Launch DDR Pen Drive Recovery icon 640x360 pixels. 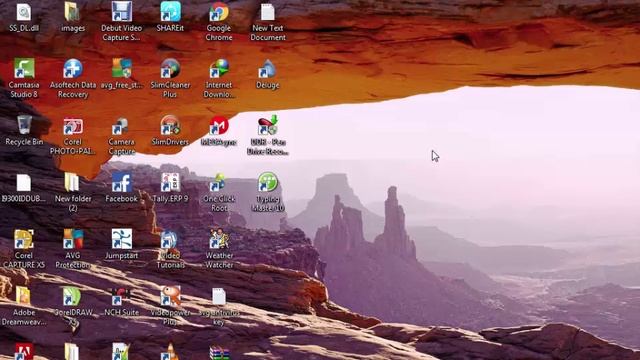[268, 125]
